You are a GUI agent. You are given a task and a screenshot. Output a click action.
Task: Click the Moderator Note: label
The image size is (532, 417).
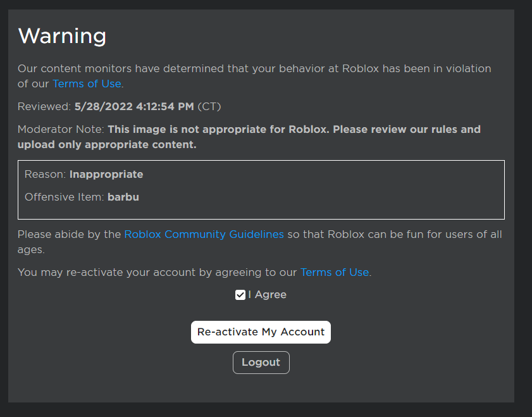[61, 130]
